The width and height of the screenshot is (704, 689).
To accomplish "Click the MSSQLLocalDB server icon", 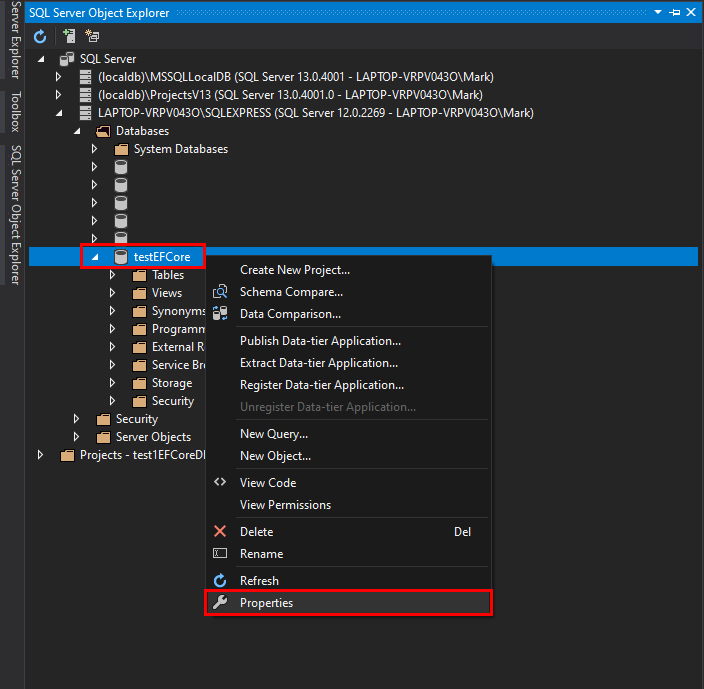I will (85, 77).
